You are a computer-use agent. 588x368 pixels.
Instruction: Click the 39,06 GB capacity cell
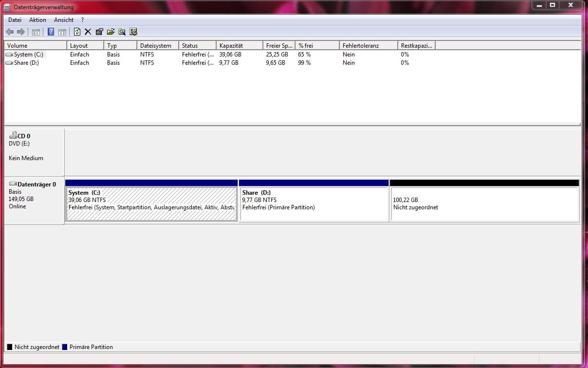coord(230,55)
